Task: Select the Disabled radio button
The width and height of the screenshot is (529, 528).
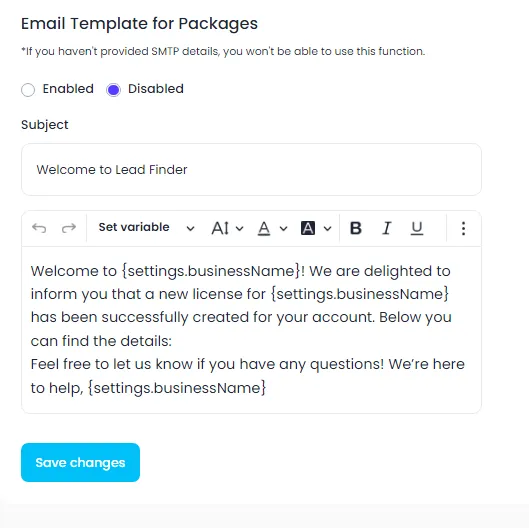Action: coord(113,90)
